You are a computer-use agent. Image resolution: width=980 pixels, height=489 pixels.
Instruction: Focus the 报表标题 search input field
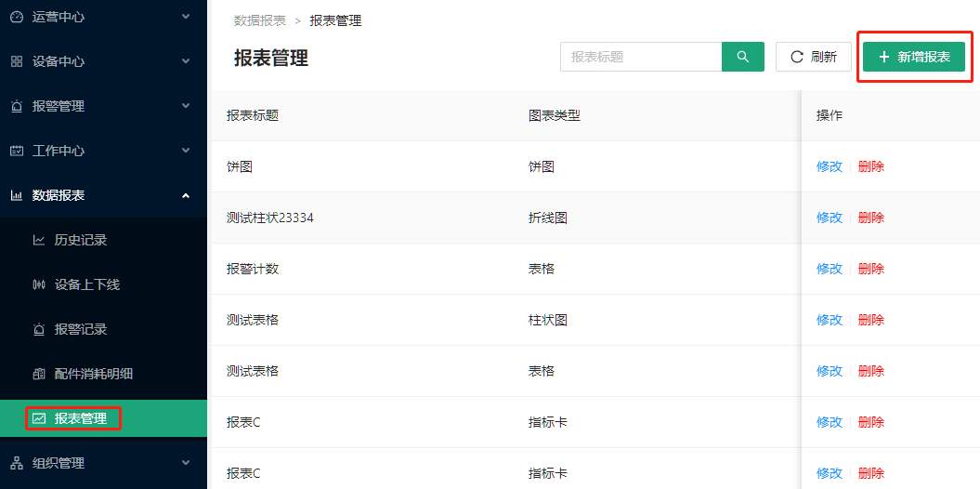[641, 57]
